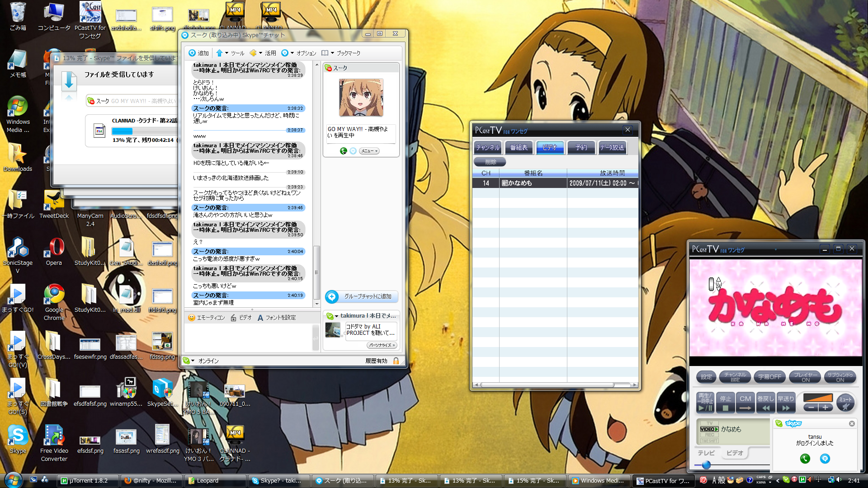
Task: Expand the takimura profile status arrow
Action: 336,316
